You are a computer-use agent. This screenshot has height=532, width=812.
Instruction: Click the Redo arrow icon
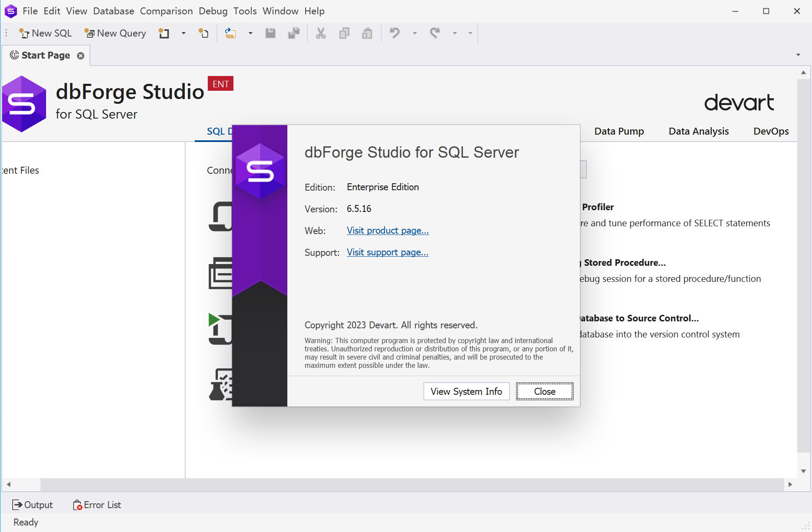(435, 33)
